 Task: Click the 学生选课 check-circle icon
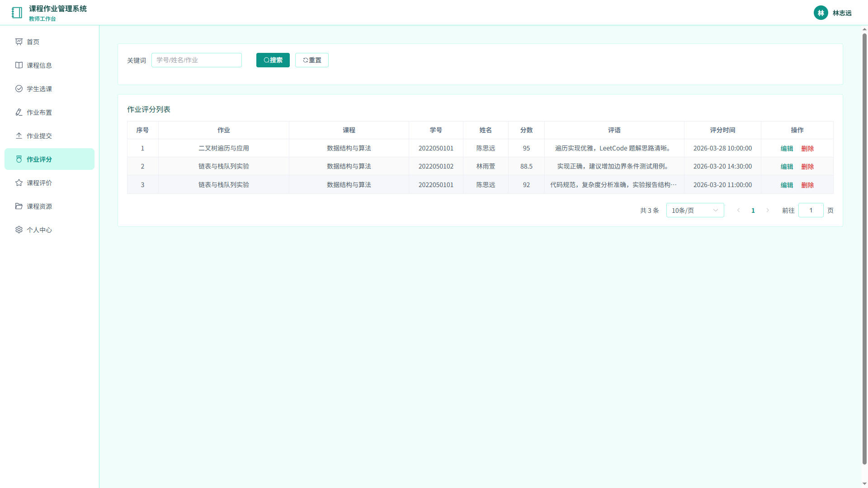pyautogui.click(x=19, y=89)
